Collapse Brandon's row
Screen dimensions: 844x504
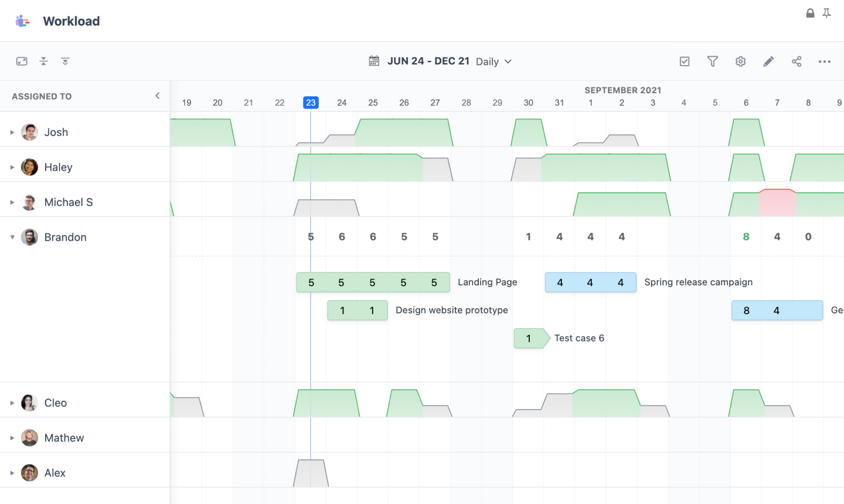click(x=12, y=237)
